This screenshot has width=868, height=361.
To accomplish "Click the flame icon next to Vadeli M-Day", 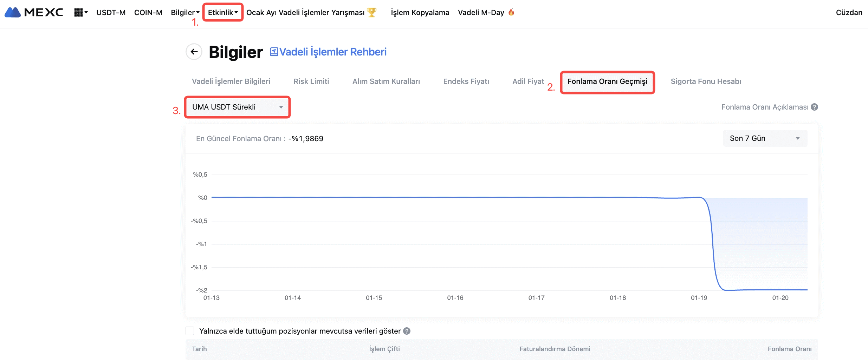I will tap(511, 12).
